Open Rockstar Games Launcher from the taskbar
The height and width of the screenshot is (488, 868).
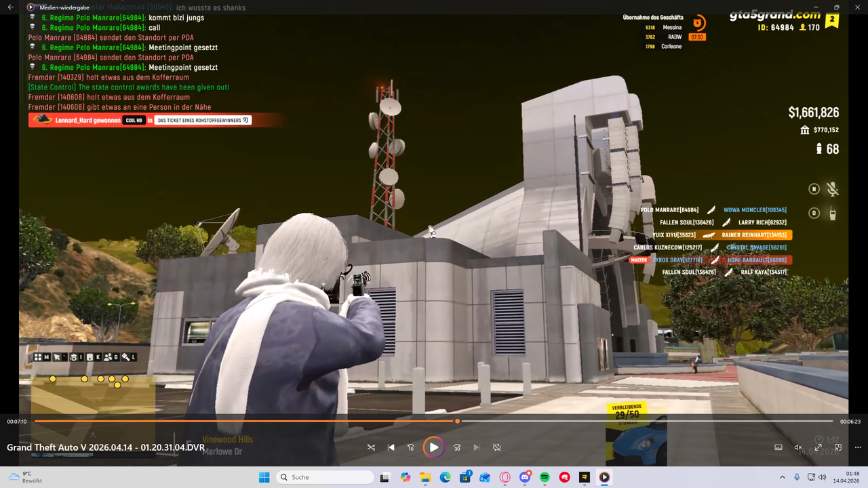(585, 477)
